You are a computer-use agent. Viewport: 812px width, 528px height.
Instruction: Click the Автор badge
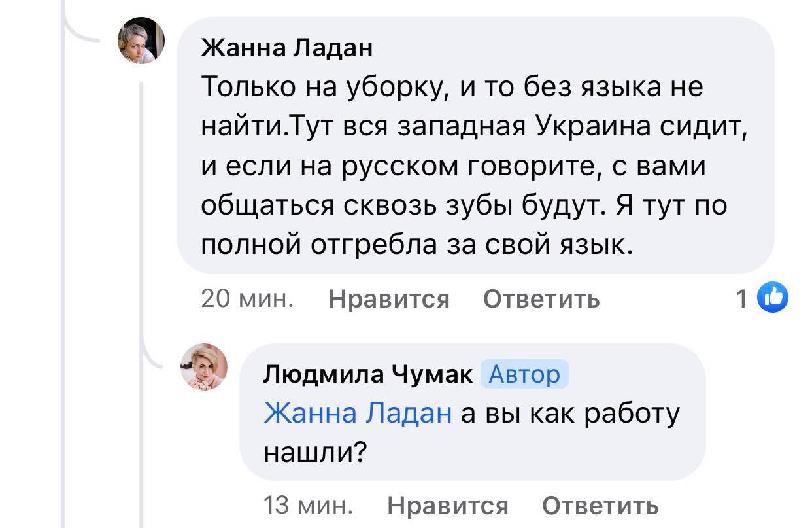524,374
